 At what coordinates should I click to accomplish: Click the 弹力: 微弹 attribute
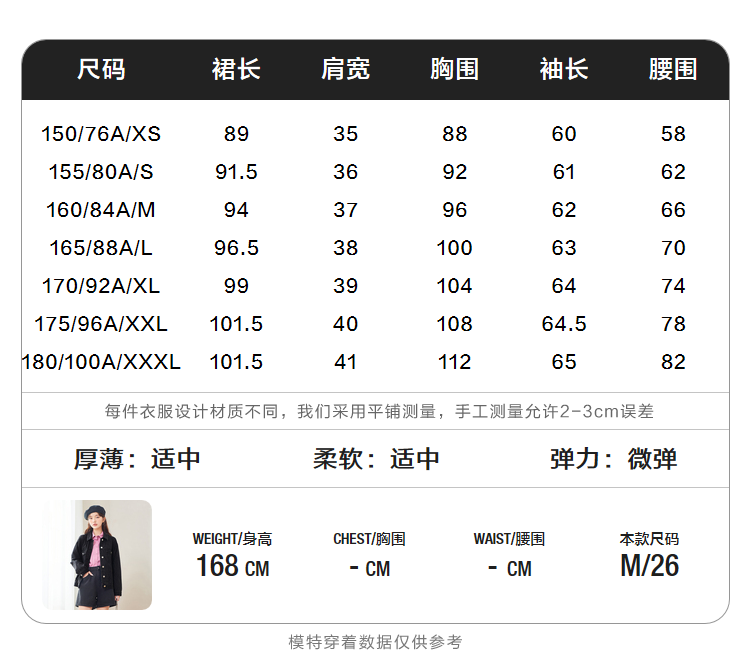(614, 459)
